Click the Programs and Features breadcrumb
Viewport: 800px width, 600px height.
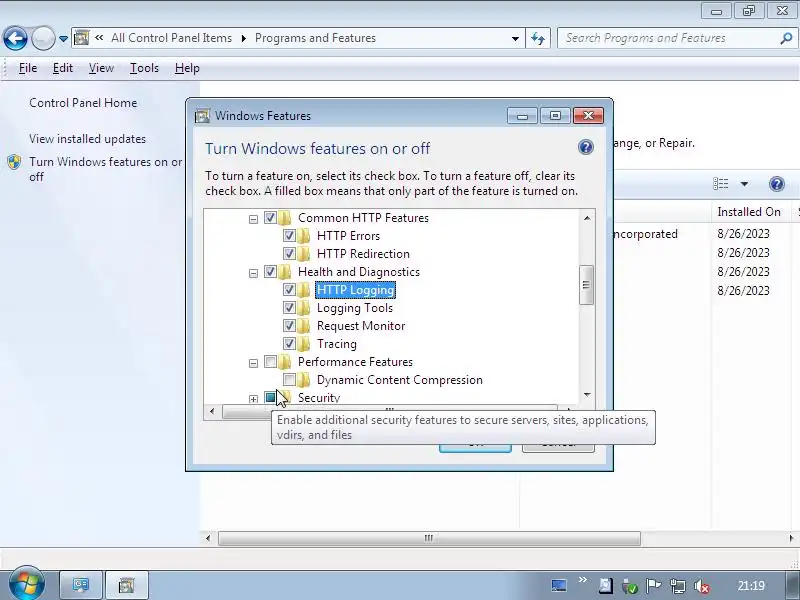(x=315, y=38)
